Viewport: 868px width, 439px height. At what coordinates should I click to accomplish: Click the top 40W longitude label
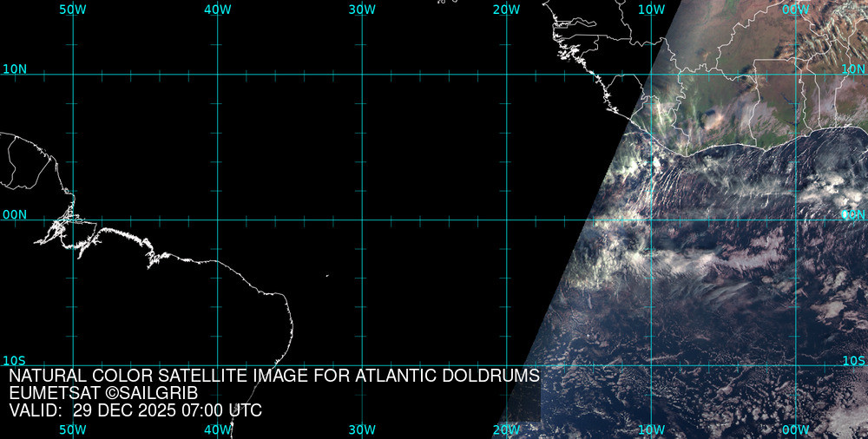click(x=217, y=9)
